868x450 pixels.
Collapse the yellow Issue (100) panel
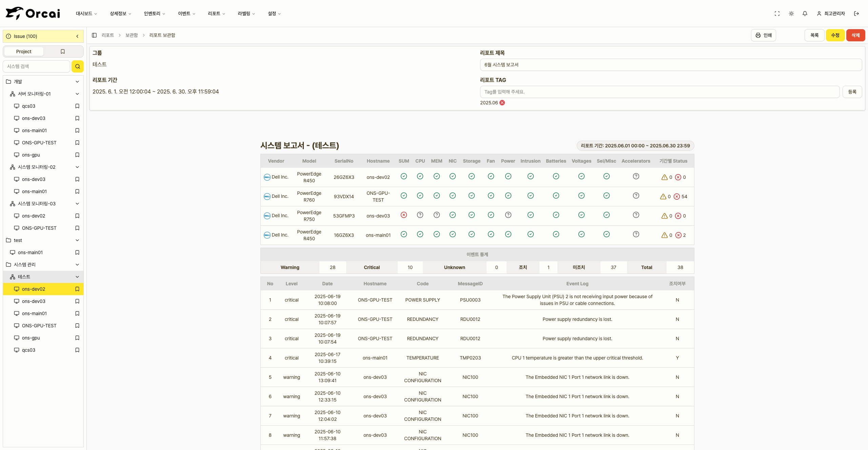coord(77,36)
